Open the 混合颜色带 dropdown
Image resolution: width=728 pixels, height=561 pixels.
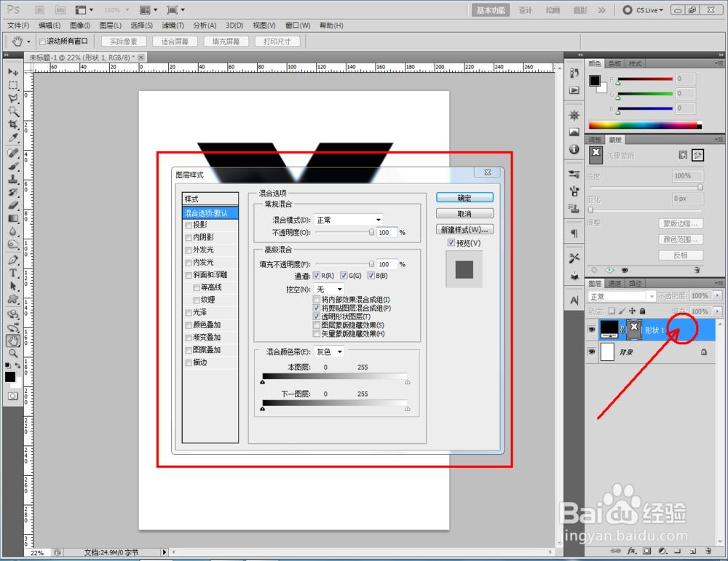coord(329,351)
